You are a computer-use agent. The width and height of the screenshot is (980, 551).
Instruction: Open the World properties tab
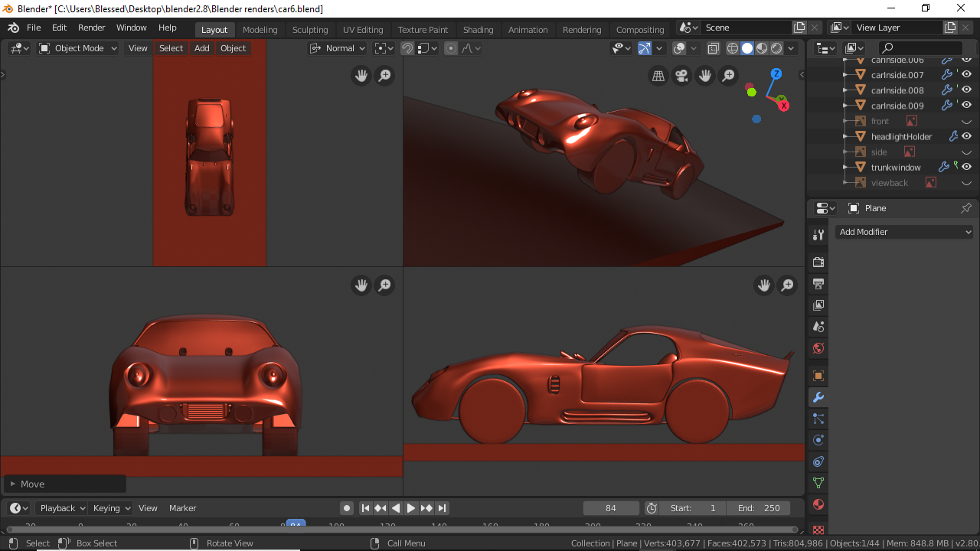tap(818, 348)
